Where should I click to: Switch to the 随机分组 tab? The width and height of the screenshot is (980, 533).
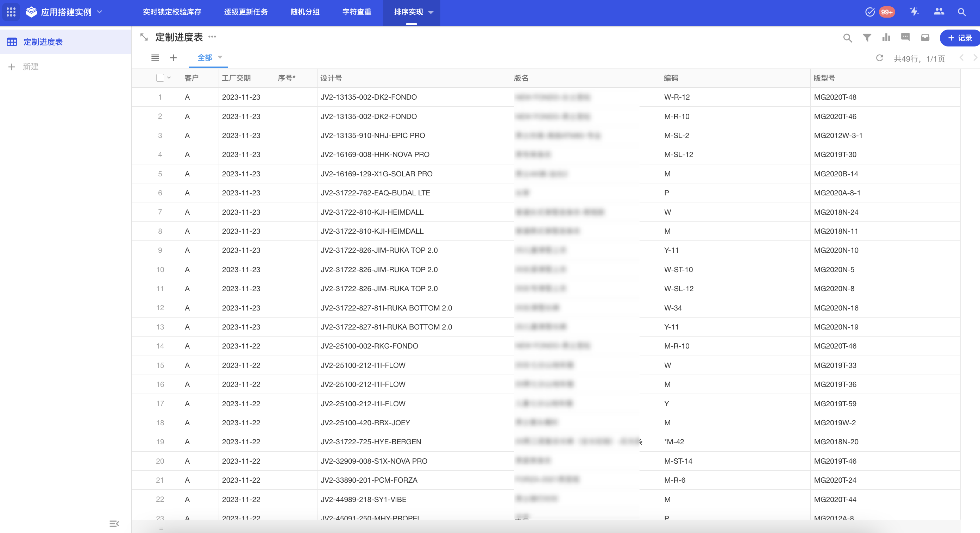pos(305,12)
